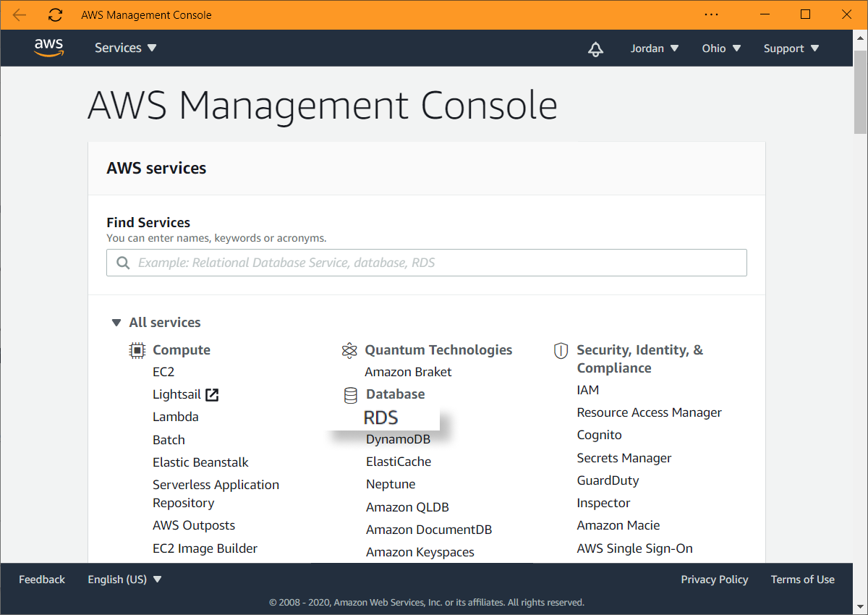Click the magnifier icon in Find Services

(124, 263)
